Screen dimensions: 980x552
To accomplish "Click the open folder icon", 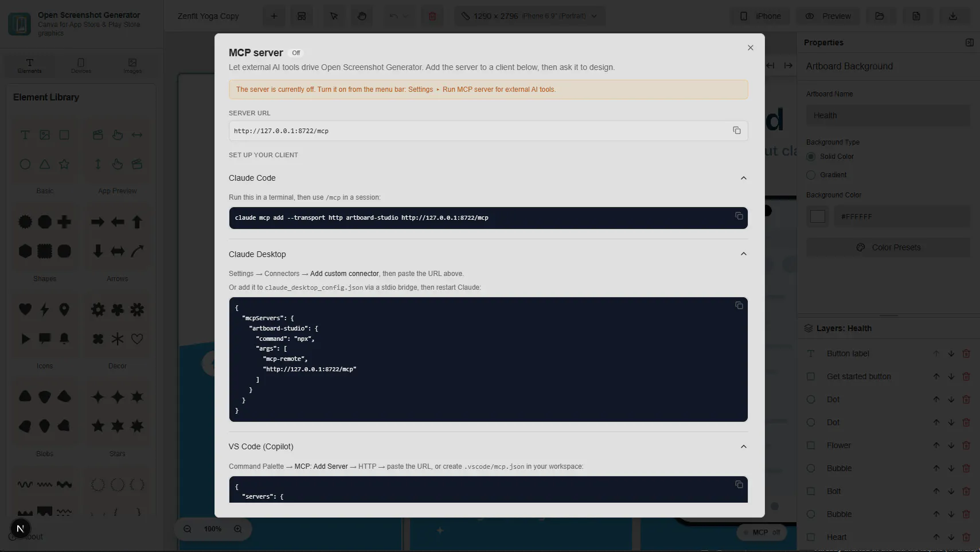I will pyautogui.click(x=879, y=16).
